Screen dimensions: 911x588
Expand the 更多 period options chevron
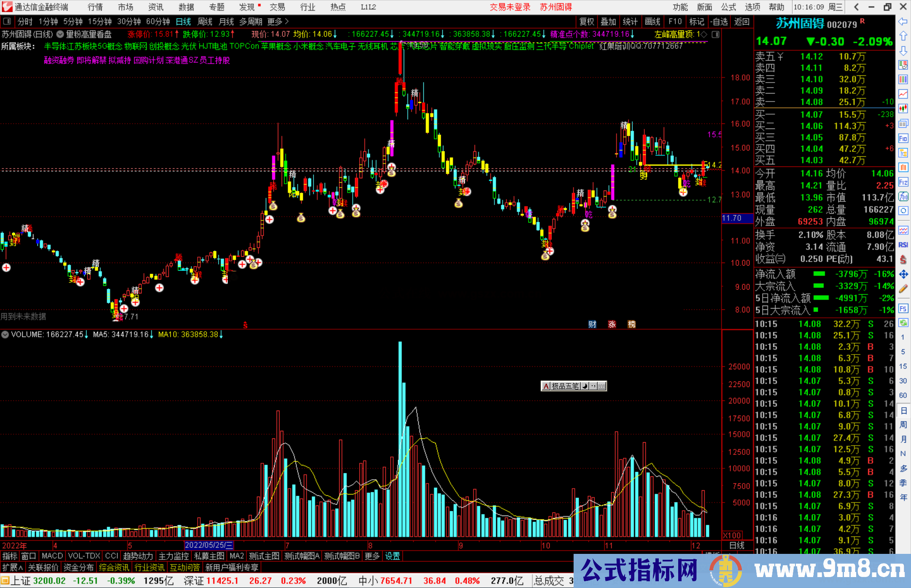tap(287, 21)
